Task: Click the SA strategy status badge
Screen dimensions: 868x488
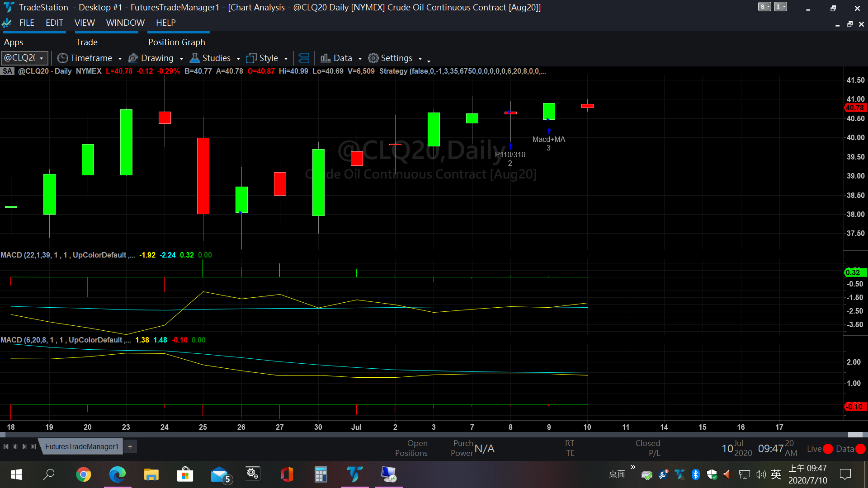Action: (8, 71)
